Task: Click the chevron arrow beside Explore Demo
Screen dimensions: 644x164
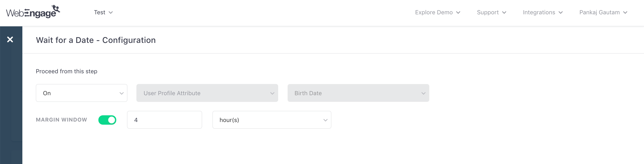Action: pos(458,13)
